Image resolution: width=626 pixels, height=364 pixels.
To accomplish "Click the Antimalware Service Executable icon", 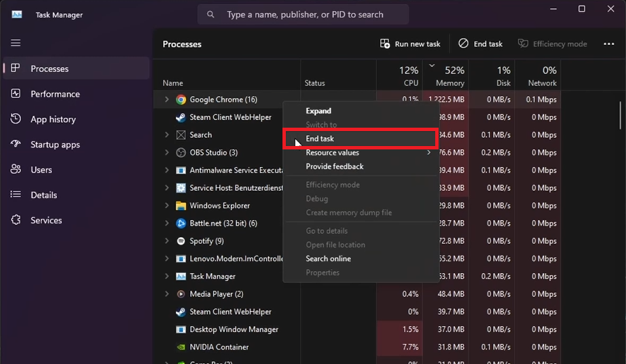I will pyautogui.click(x=181, y=170).
